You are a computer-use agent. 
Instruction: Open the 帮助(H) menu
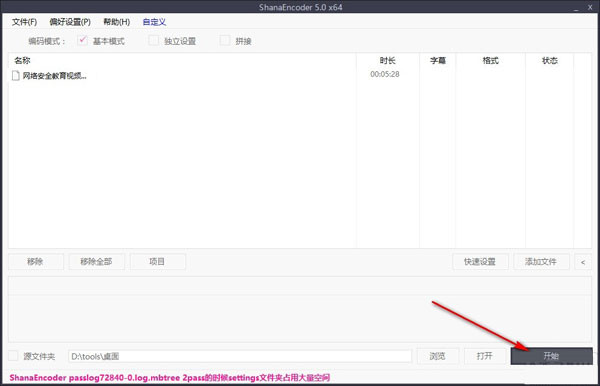pyautogui.click(x=117, y=22)
